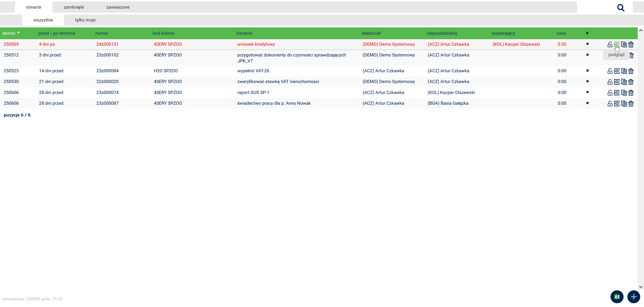Click the 0:30 time value
This screenshot has width=644, height=307.
click(562, 44)
